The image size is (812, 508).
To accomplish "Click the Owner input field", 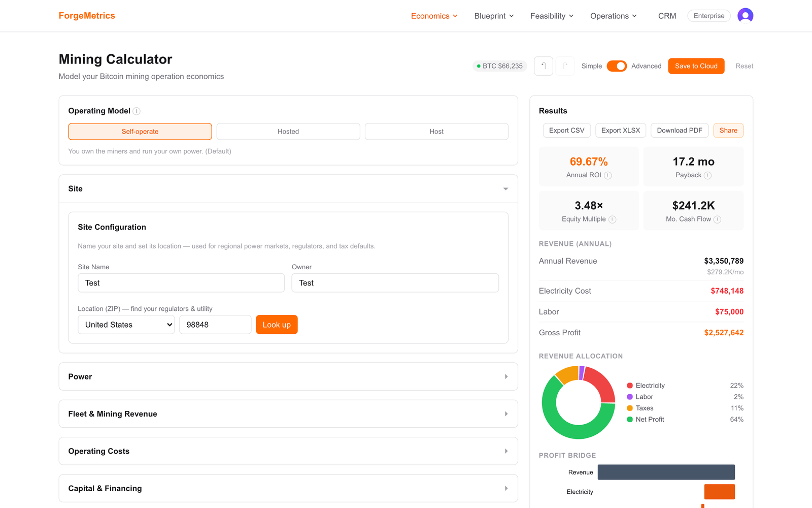I will tap(395, 283).
